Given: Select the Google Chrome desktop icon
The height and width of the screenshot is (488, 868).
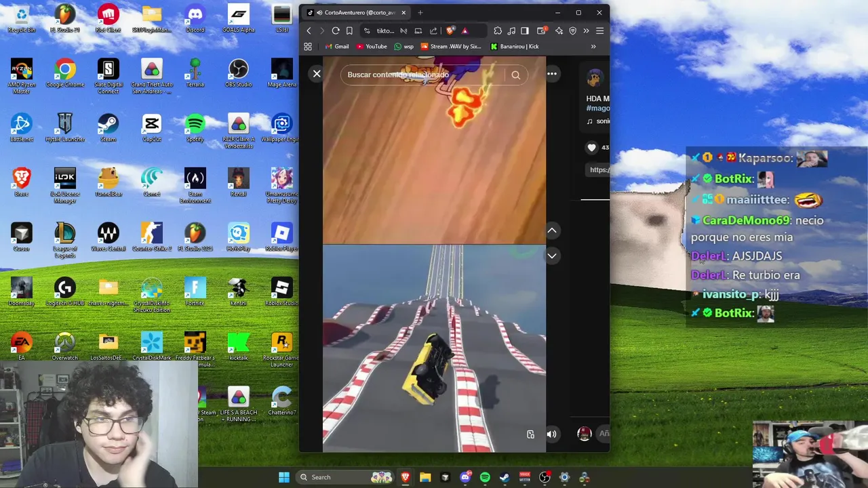Looking at the screenshot, I should [x=65, y=73].
